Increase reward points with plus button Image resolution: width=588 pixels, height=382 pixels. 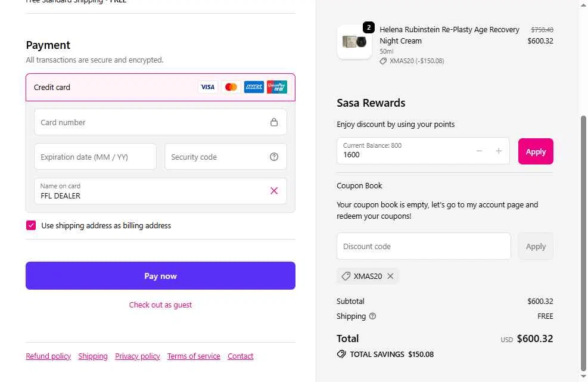(x=499, y=151)
